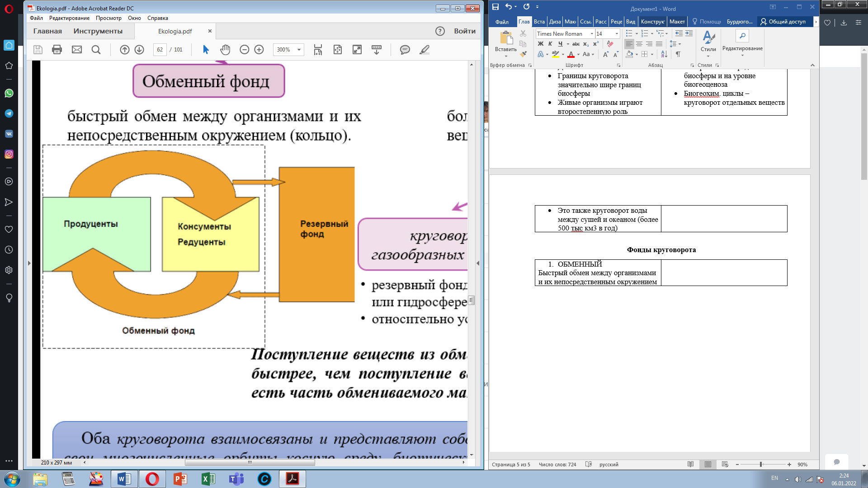The height and width of the screenshot is (488, 868).
Task: Click zoom in plus on Word status bar
Action: 789,465
